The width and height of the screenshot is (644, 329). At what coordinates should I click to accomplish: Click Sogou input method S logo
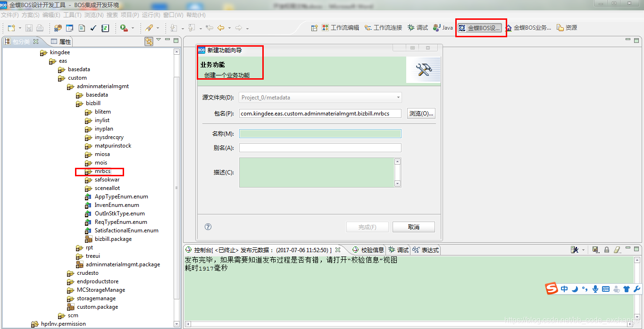[x=552, y=289]
